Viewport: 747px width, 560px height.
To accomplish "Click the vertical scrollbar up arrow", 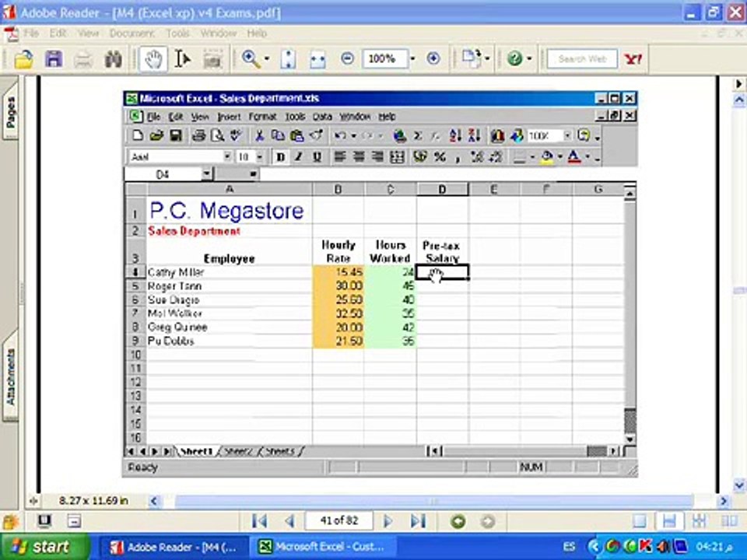I will [x=739, y=100].
